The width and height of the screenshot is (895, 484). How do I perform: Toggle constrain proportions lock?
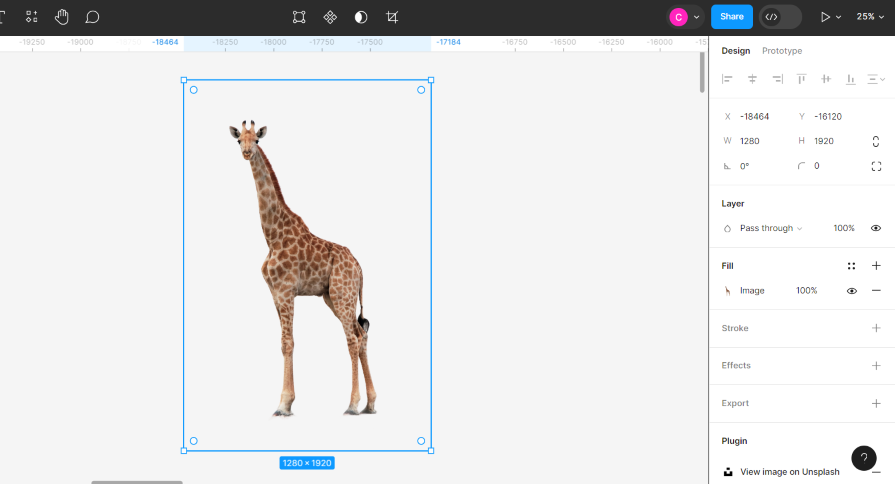click(876, 141)
